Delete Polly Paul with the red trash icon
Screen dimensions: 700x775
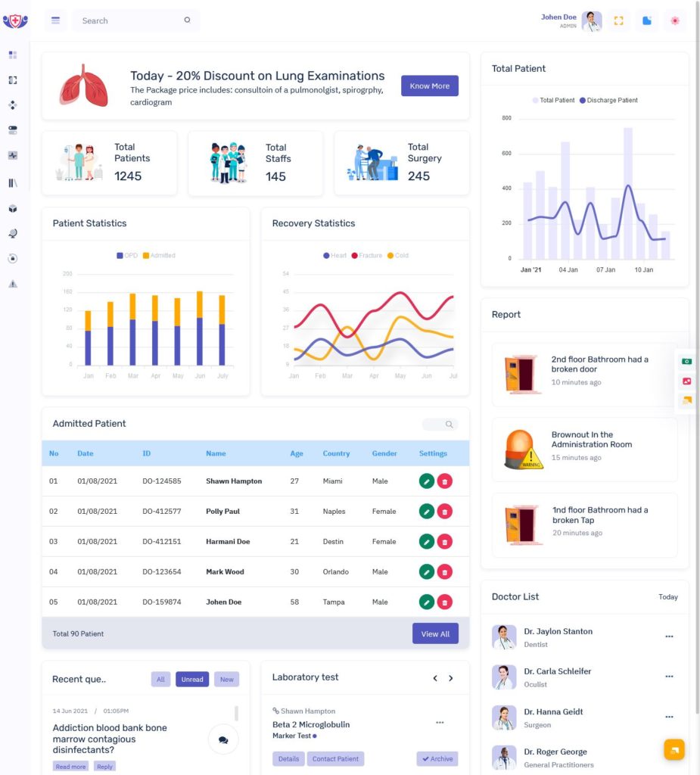tap(446, 511)
